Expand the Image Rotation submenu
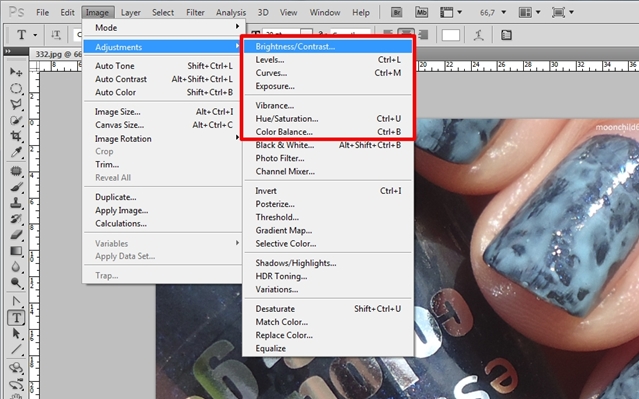 (162, 139)
